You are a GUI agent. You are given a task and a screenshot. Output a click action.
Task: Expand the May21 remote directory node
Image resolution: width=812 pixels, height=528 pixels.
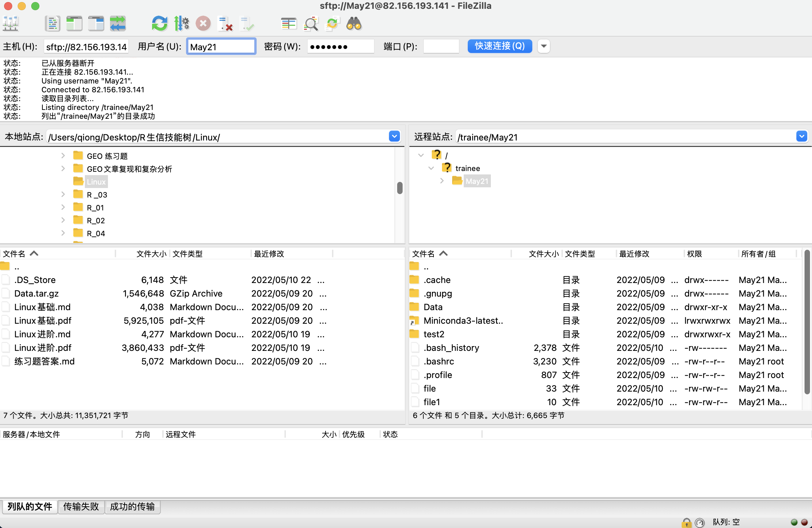[442, 181]
